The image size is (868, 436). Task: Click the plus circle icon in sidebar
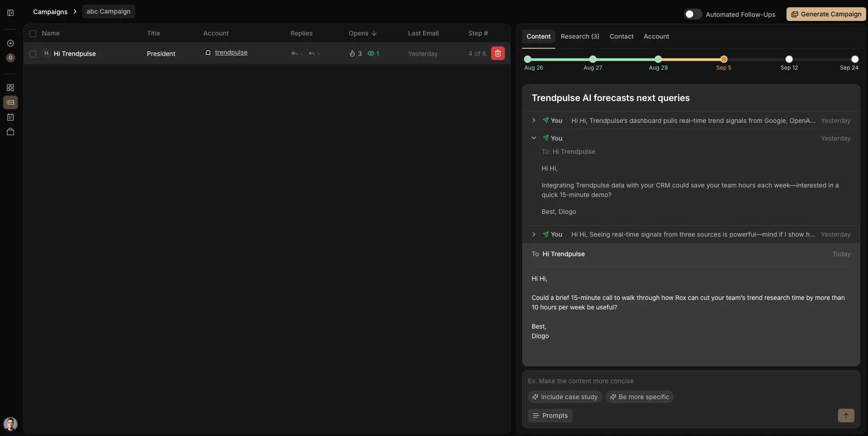point(10,43)
